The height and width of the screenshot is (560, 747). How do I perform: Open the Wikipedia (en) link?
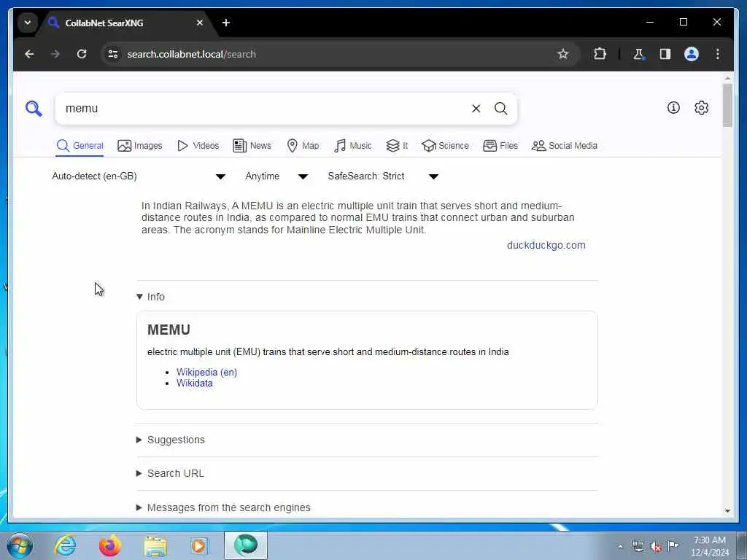pyautogui.click(x=206, y=373)
